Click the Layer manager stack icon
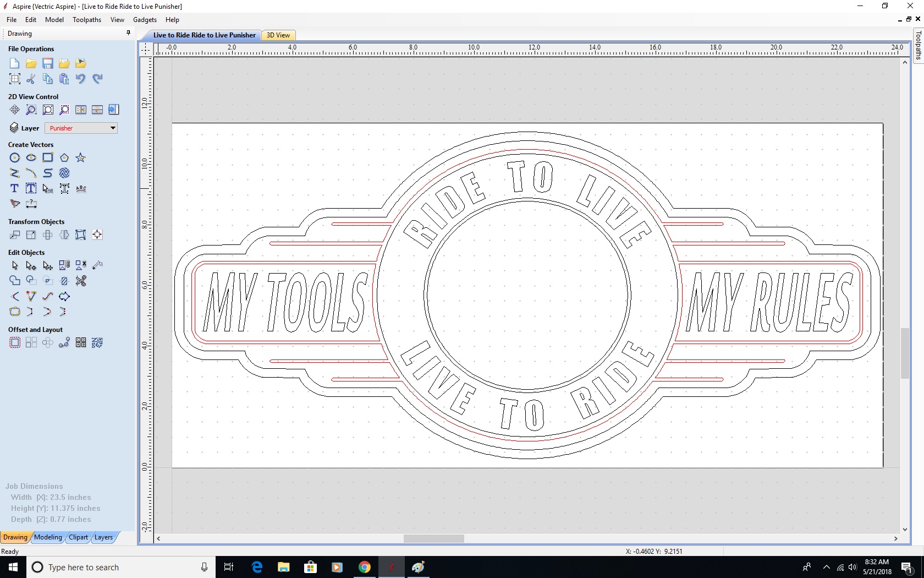This screenshot has width=924, height=578. click(14, 128)
